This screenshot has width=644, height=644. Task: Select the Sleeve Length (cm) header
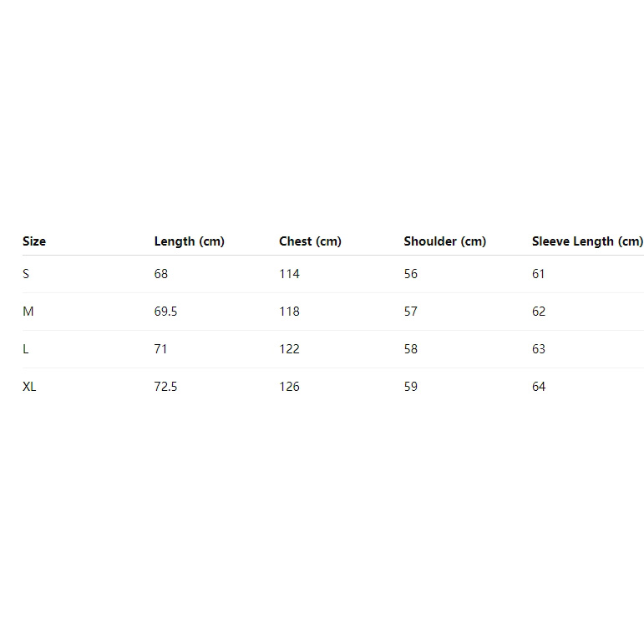[x=587, y=241]
